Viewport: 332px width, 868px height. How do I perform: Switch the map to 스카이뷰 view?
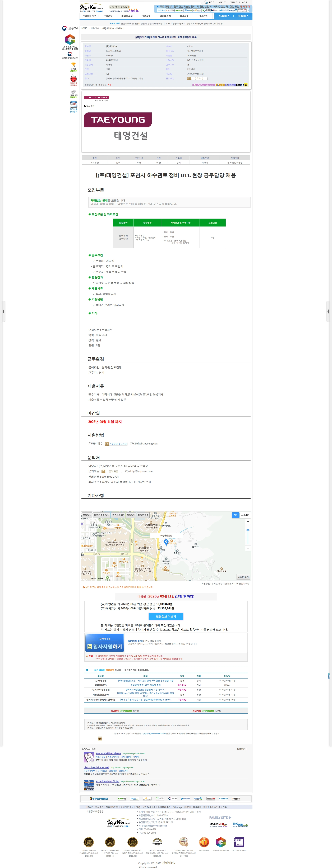pos(245,515)
